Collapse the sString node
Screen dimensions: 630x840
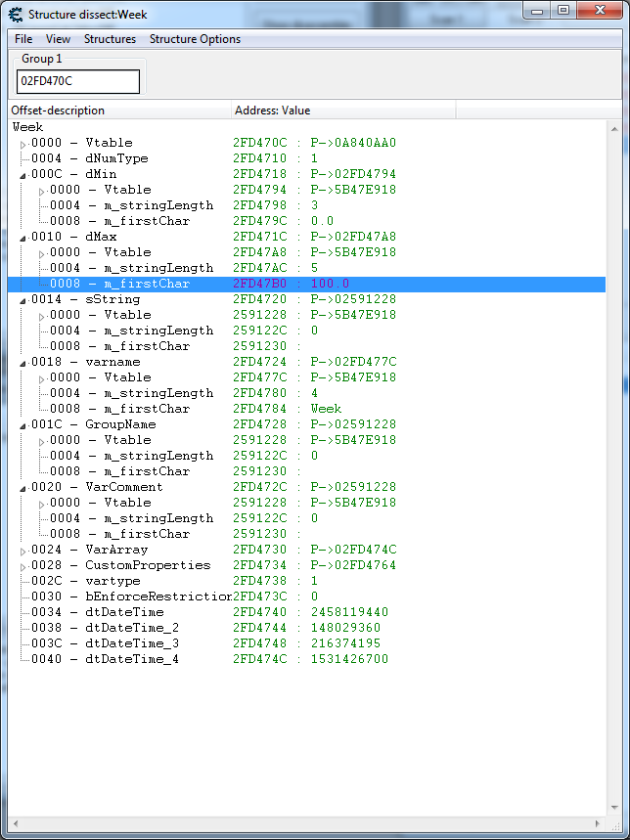tap(22, 300)
